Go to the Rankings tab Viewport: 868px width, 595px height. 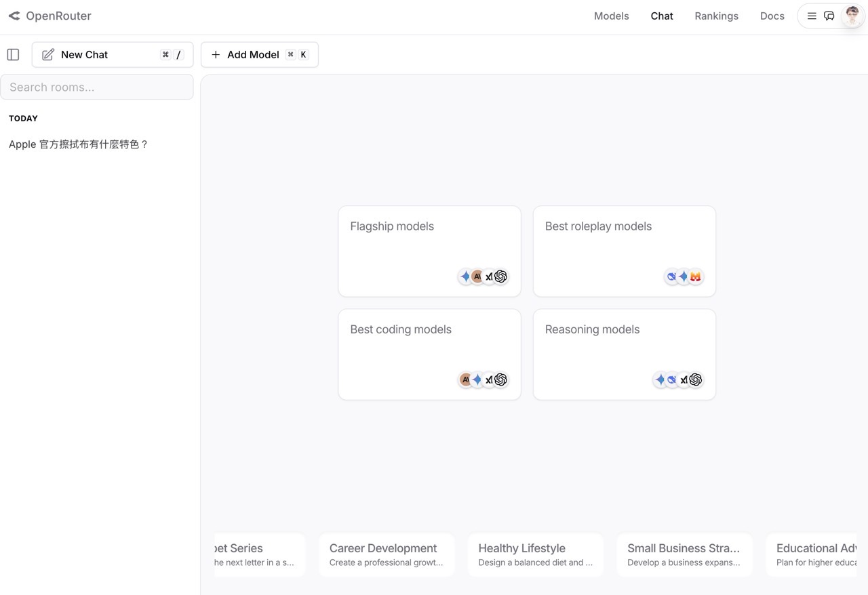[716, 16]
